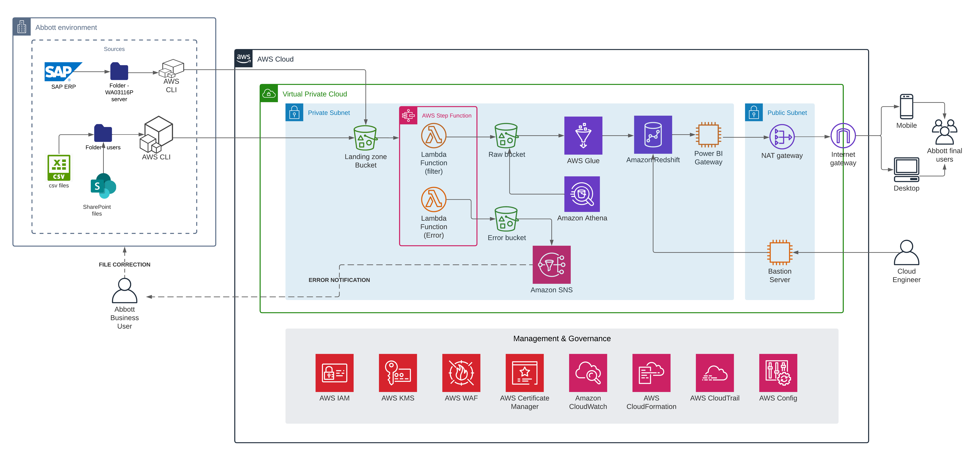This screenshot has height=462, width=980.
Task: Click the Cloud Engineer person icon
Action: coord(907,252)
